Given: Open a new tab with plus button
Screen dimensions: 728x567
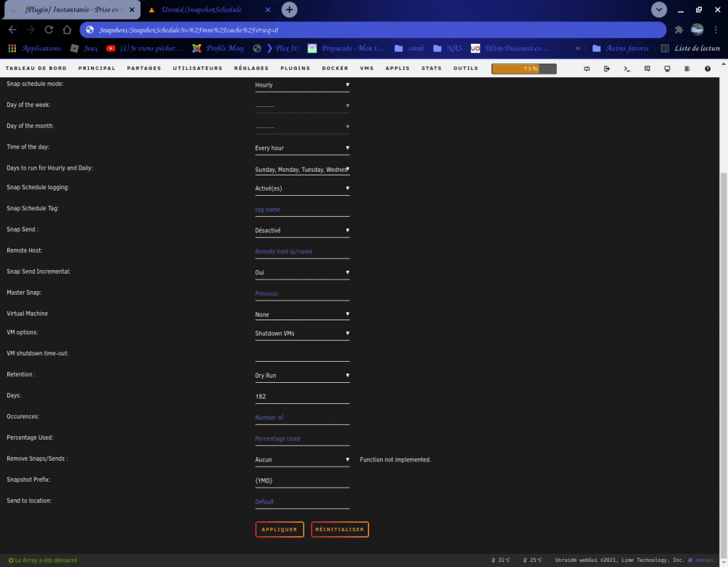Looking at the screenshot, I should 289,9.
